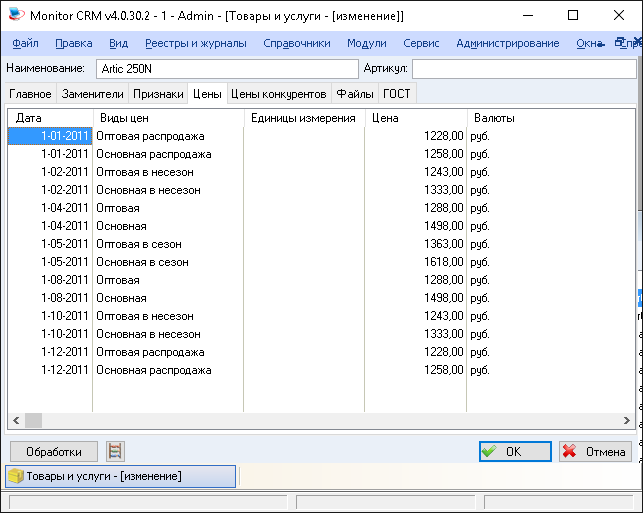
Task: Click the Обработки button
Action: [x=54, y=451]
